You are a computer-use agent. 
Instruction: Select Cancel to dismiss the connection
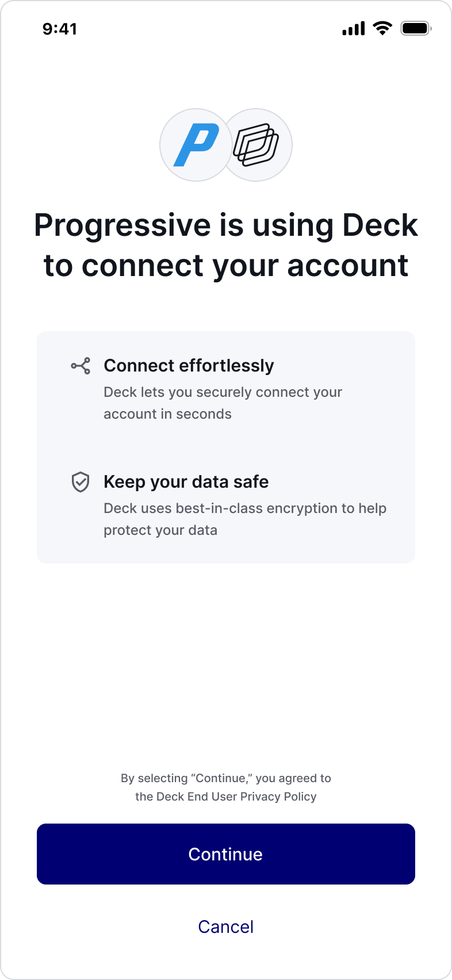225,926
